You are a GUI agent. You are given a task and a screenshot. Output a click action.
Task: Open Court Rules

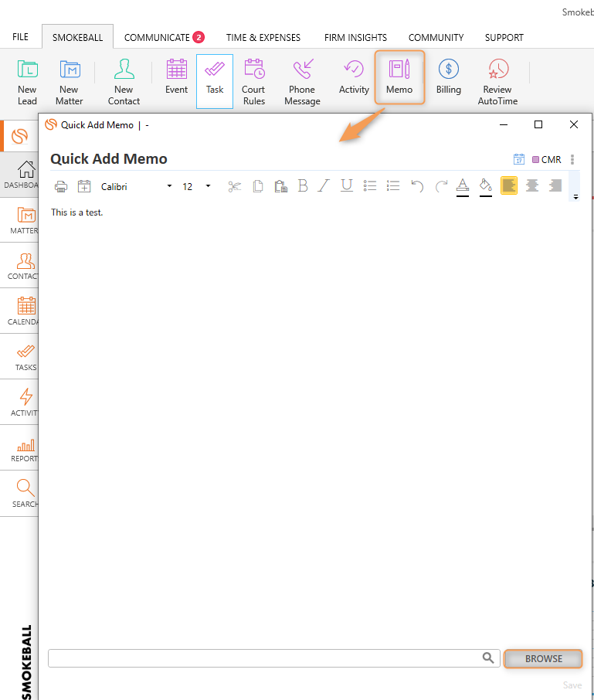click(254, 82)
